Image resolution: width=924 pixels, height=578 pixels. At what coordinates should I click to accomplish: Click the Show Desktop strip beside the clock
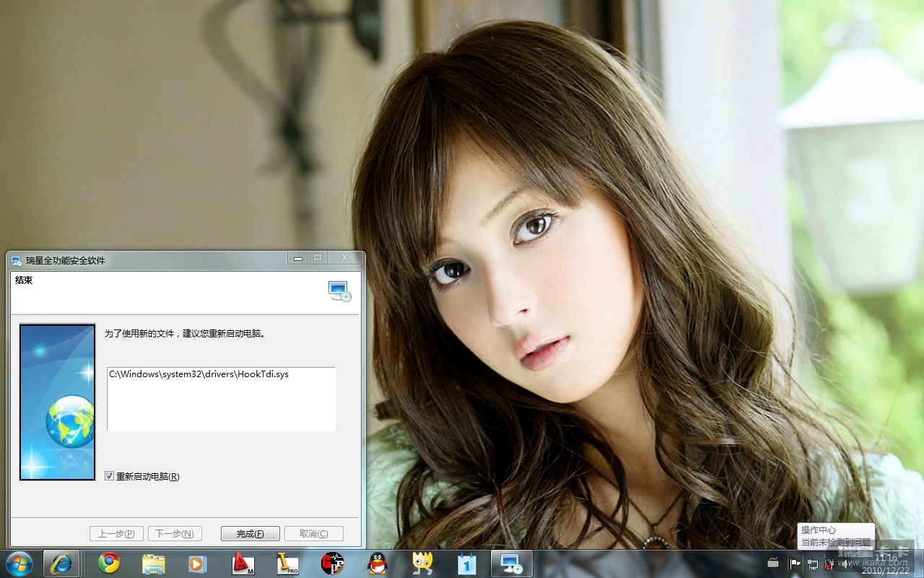pyautogui.click(x=918, y=563)
